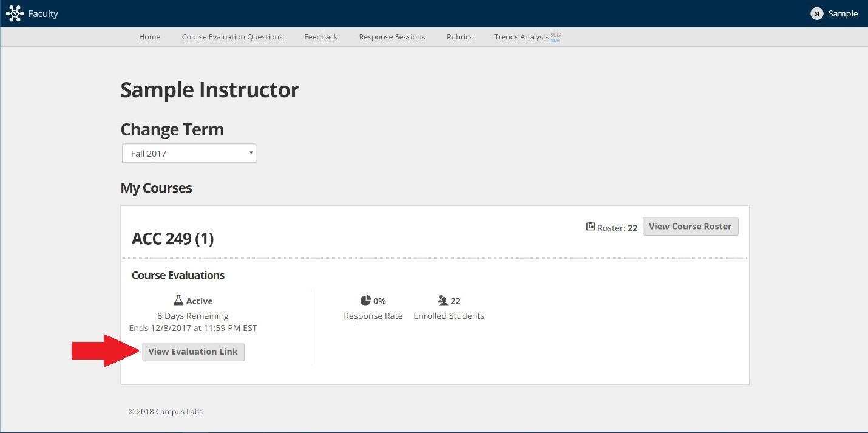This screenshot has height=433, width=868.
Task: Click the BETA NEW badge on Trends Analysis
Action: coord(555,37)
